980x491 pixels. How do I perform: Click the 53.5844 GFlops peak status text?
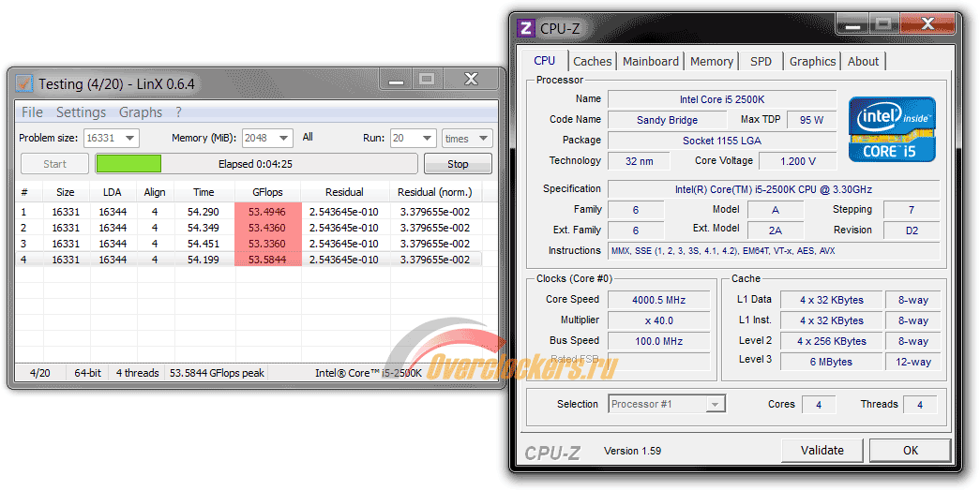[217, 373]
